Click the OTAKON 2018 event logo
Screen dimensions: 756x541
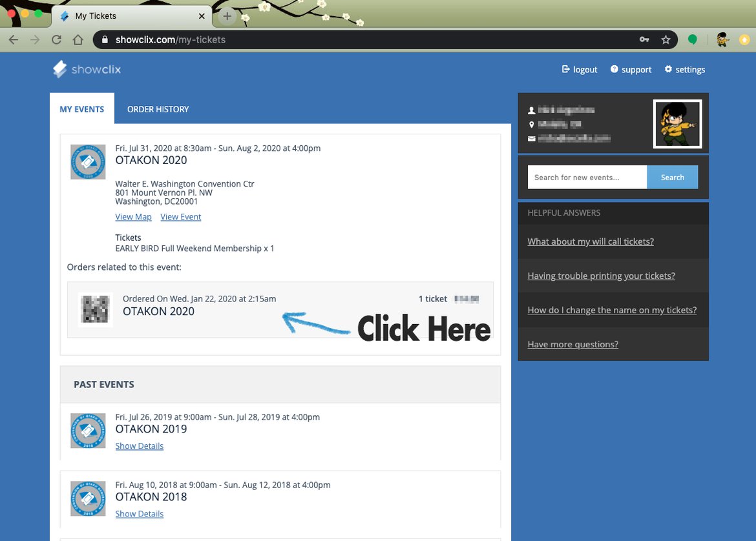tap(88, 498)
